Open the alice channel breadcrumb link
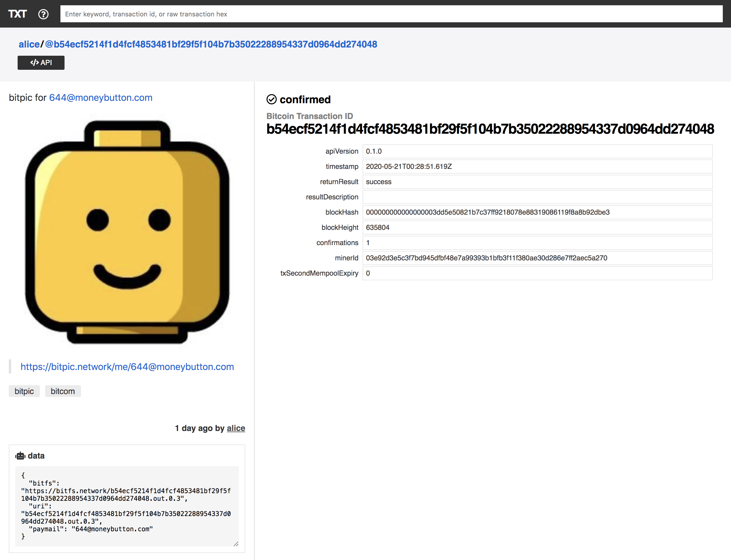Image resolution: width=731 pixels, height=560 pixels. pyautogui.click(x=29, y=44)
